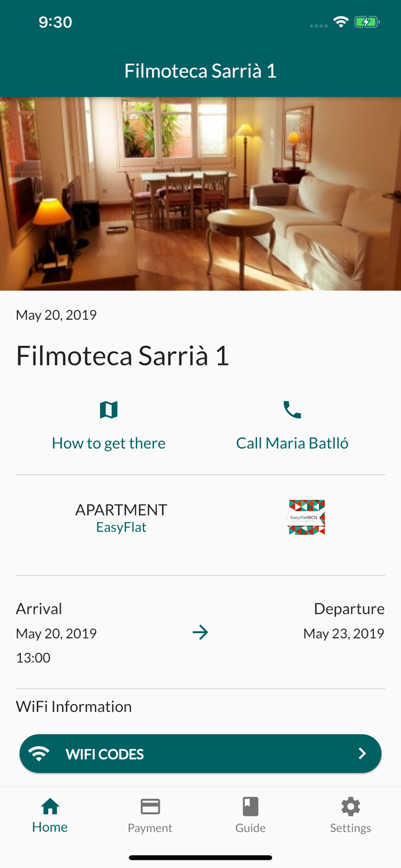The height and width of the screenshot is (868, 401).
Task: Tap the apartment living room photo
Action: point(200,193)
